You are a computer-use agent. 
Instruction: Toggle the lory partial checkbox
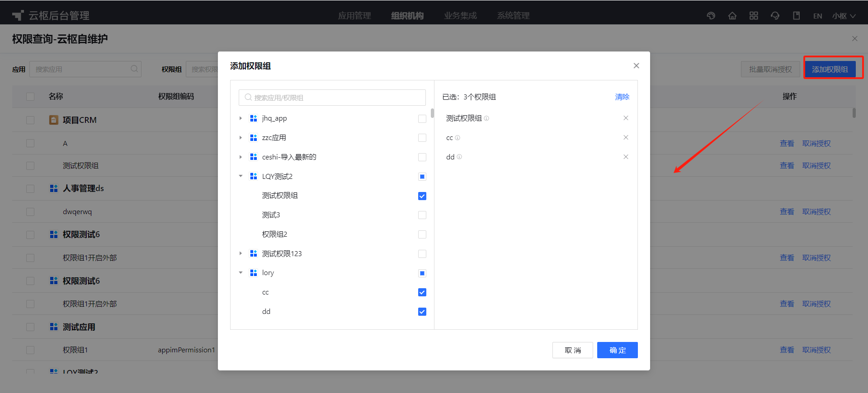(422, 273)
